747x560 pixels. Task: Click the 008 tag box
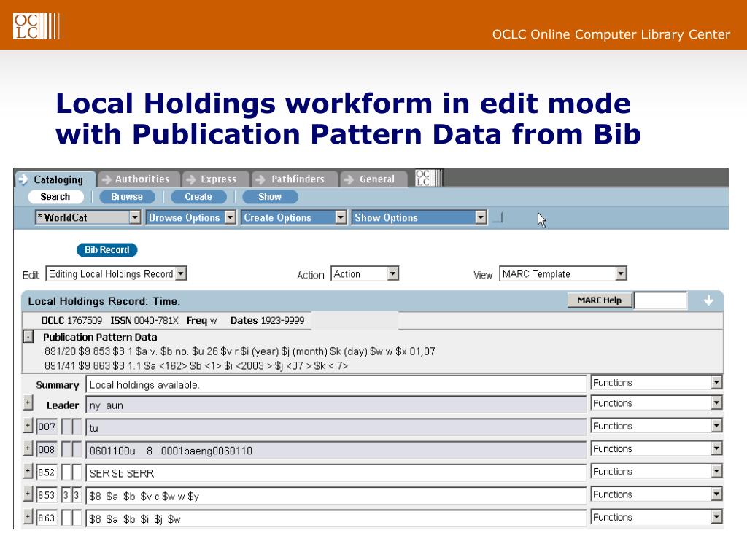(x=47, y=449)
